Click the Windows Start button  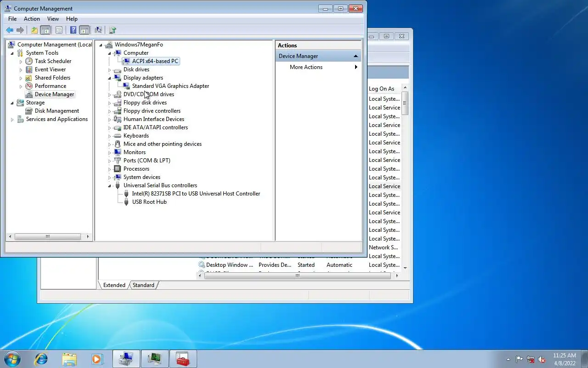tap(12, 359)
